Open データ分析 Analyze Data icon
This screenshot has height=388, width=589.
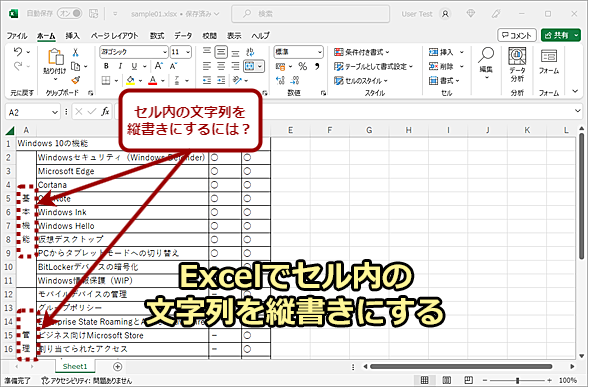[x=517, y=64]
